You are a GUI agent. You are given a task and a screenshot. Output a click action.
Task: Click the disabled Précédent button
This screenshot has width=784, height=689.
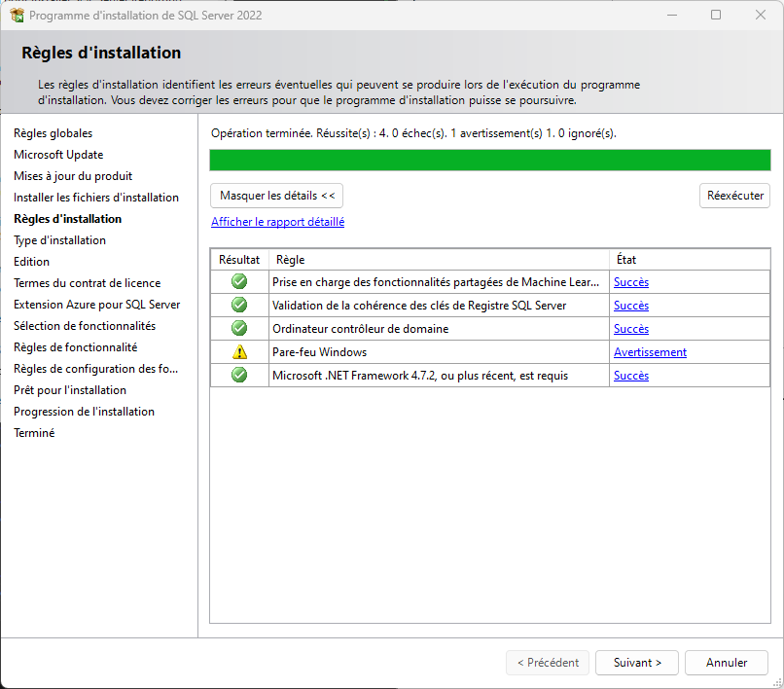coord(548,663)
